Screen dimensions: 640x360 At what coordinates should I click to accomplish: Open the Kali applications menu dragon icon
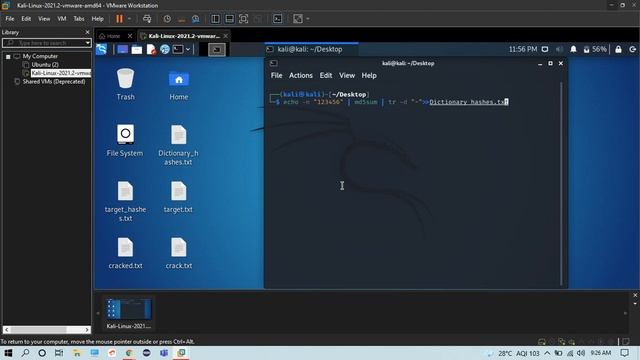click(101, 49)
